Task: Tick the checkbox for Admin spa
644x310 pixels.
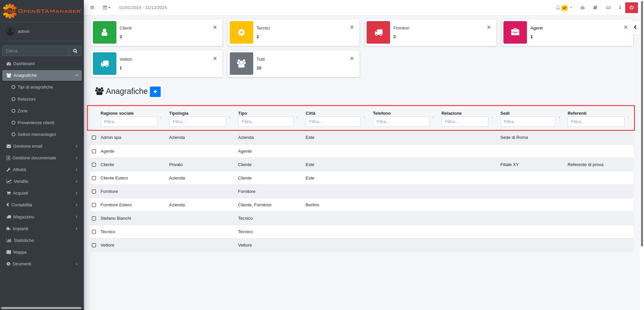Action: click(x=94, y=138)
